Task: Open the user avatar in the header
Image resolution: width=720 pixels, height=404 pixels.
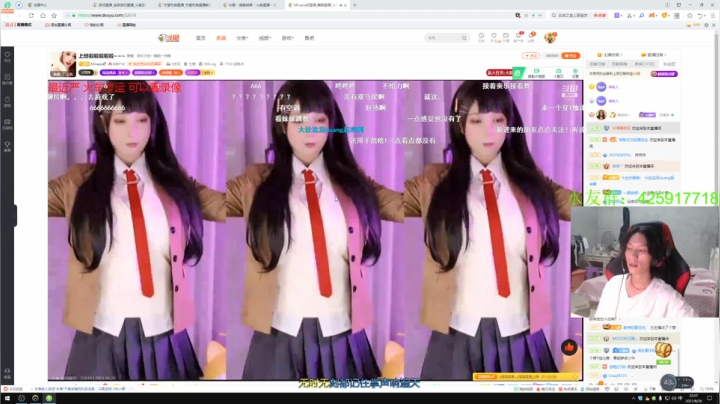Action: click(x=550, y=38)
